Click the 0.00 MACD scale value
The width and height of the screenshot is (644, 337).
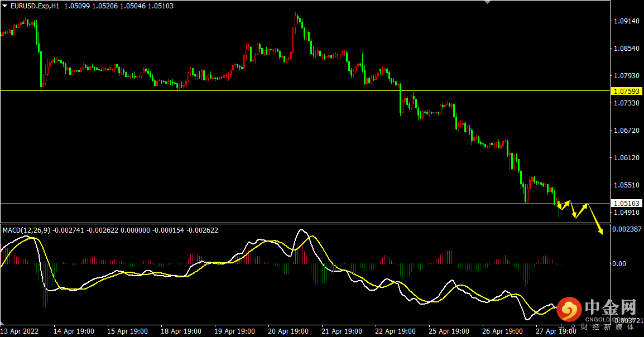[619, 264]
